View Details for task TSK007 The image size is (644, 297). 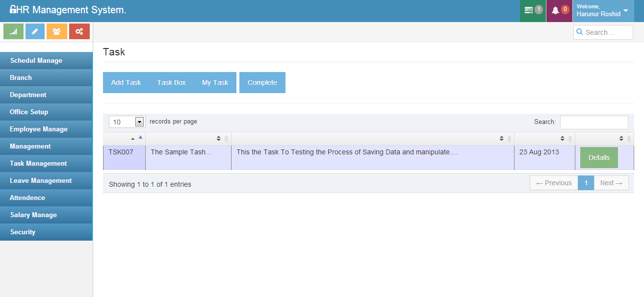598,158
